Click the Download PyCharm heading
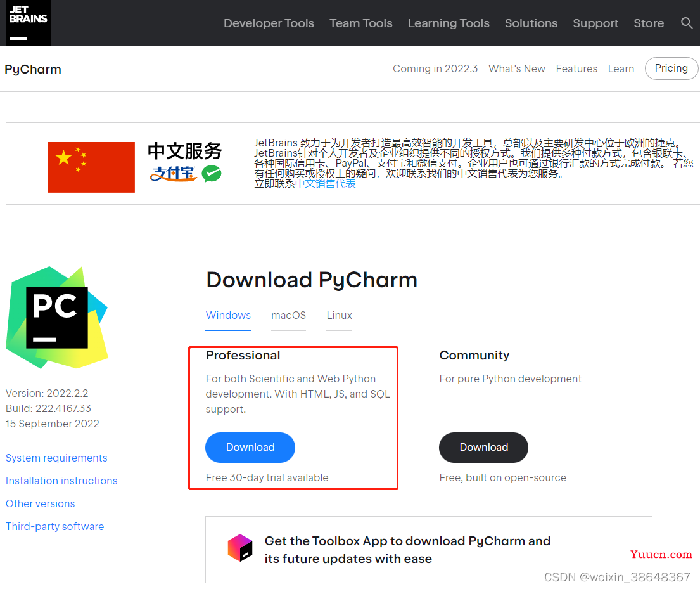 click(312, 280)
